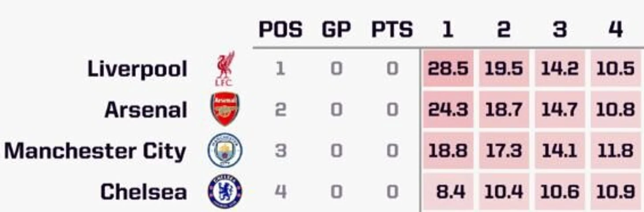Select Arsenal's 14.7 third-place cell
Screen dimensions: 644x212
pos(560,109)
